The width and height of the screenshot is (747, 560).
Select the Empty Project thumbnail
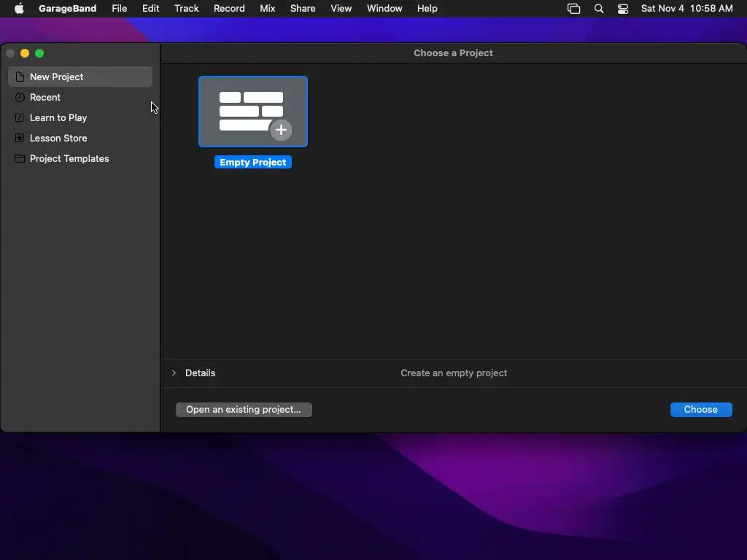point(253,112)
